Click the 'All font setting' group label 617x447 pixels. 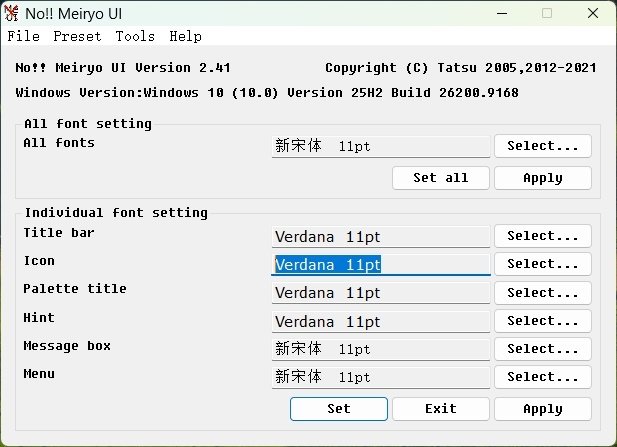point(88,124)
